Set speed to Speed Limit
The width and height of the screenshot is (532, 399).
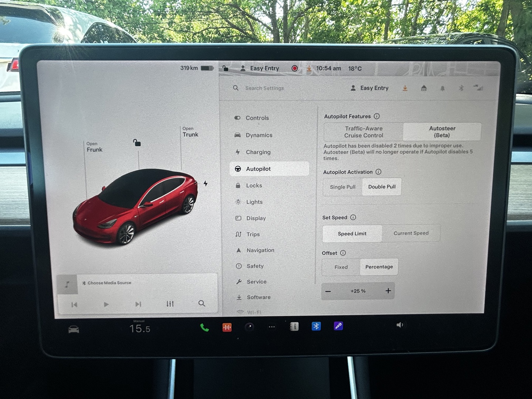(x=352, y=233)
